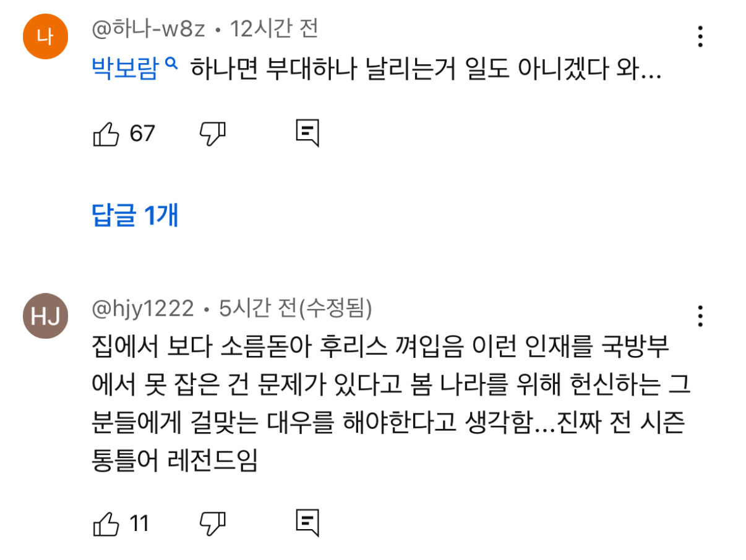Open the three-dot menu on @hjy1222's comment
The width and height of the screenshot is (746, 560).
tap(700, 317)
